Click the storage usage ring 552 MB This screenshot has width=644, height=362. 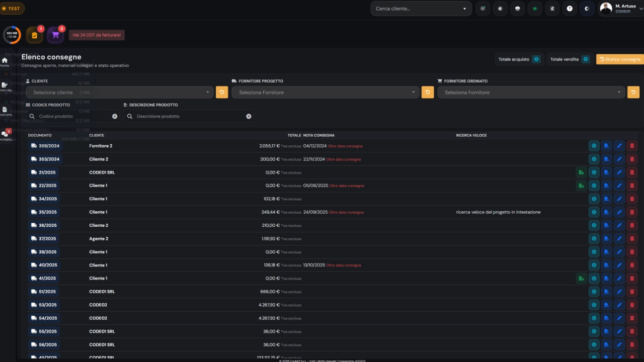coord(12,35)
